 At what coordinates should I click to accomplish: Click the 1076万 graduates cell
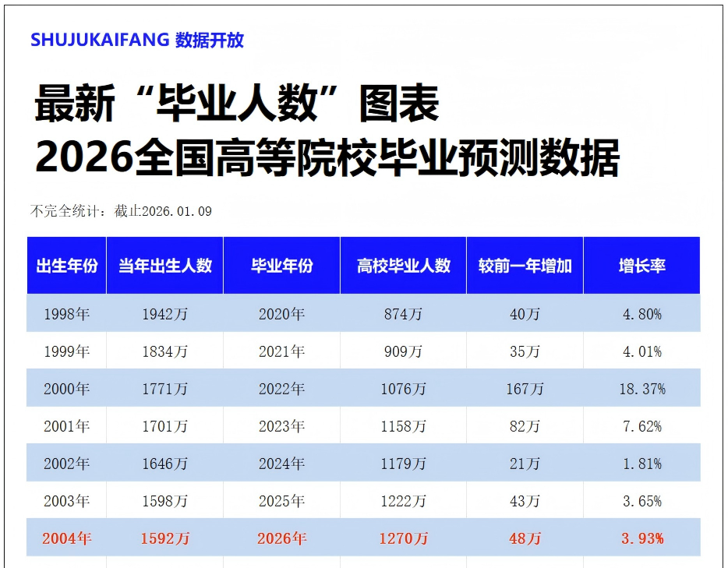pos(404,389)
